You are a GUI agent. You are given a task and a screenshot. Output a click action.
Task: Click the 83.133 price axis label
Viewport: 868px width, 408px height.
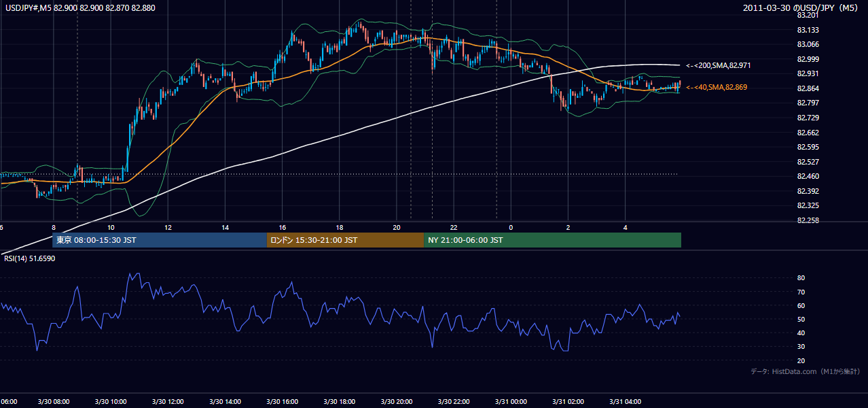(807, 30)
